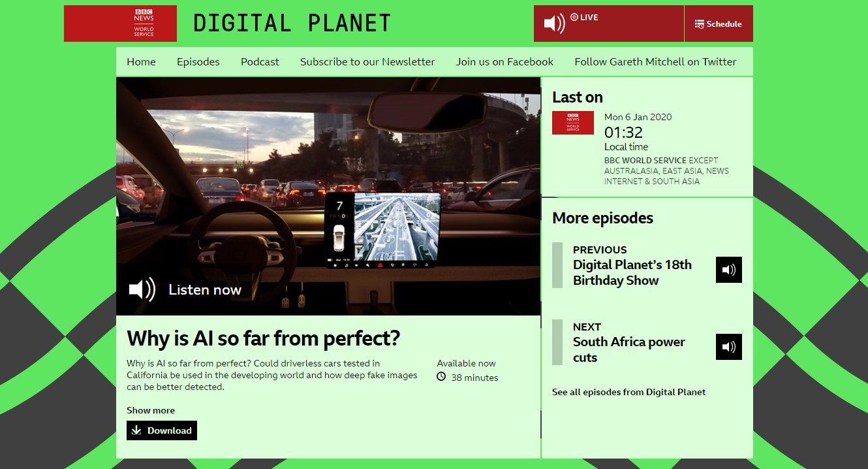
Task: Go to the Home tab
Action: 141,62
